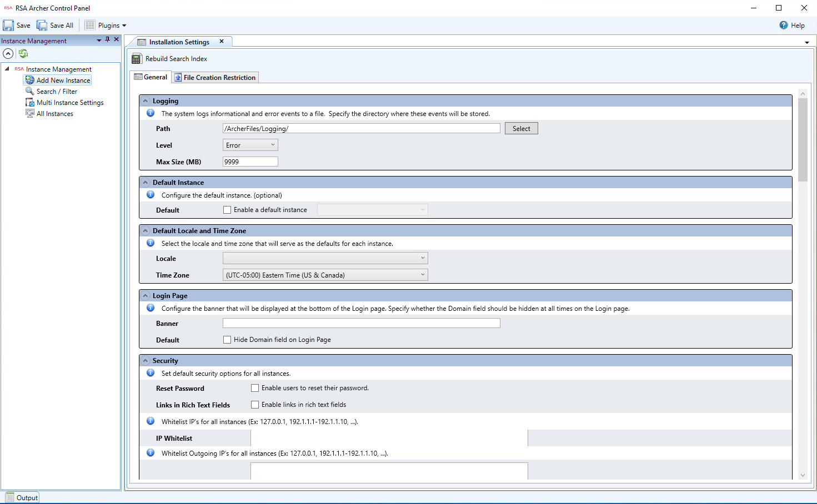Check Enable users to reset their password
Screen dimensions: 817x504
255,388
